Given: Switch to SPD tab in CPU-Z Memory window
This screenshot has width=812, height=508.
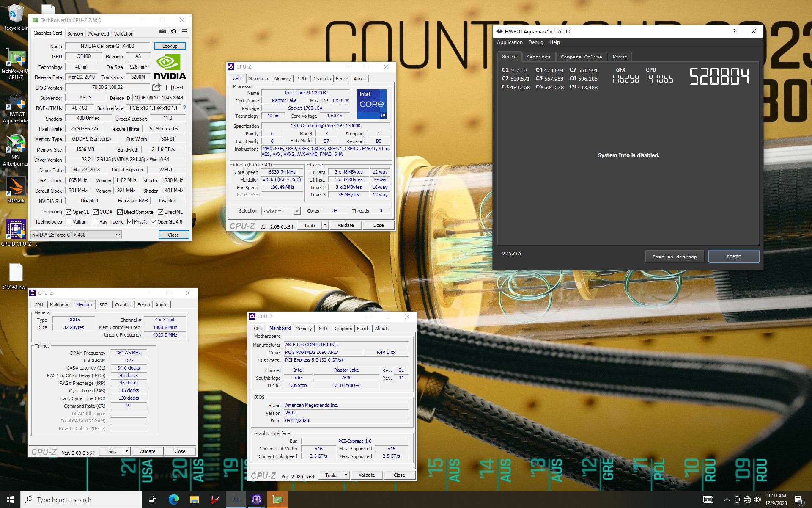Looking at the screenshot, I should pyautogui.click(x=104, y=305).
